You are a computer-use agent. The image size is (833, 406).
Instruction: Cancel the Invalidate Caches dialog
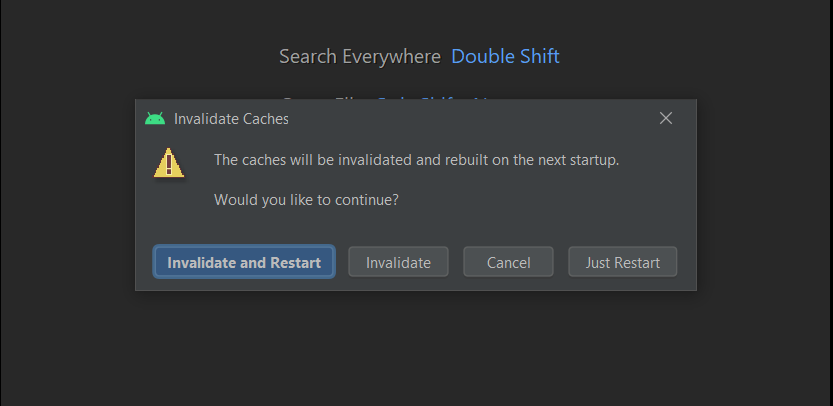click(x=508, y=262)
